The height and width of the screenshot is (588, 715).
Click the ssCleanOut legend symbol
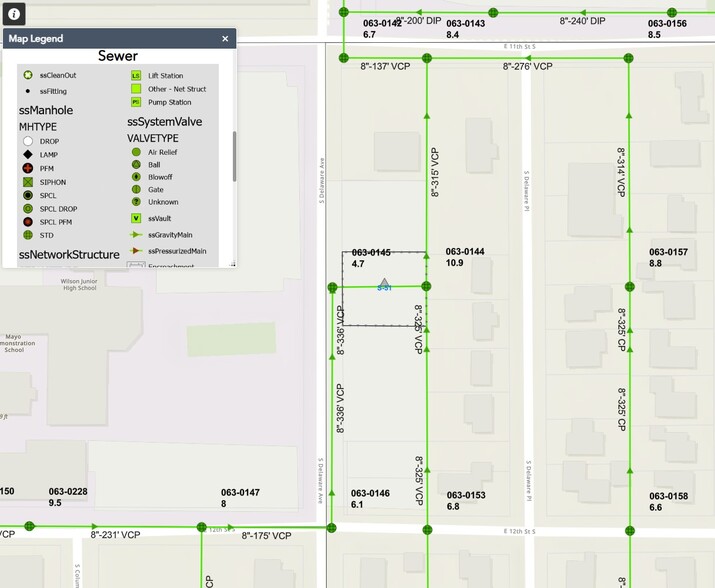[x=28, y=75]
